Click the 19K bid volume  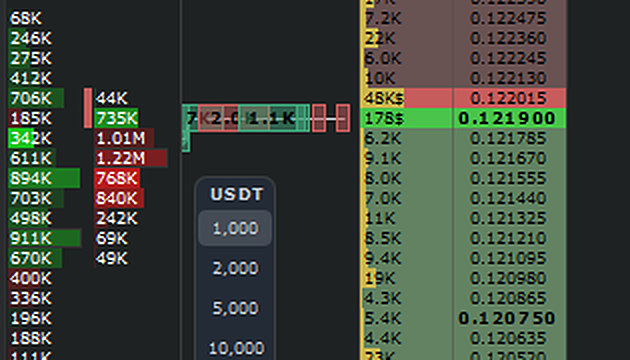tap(407, 278)
